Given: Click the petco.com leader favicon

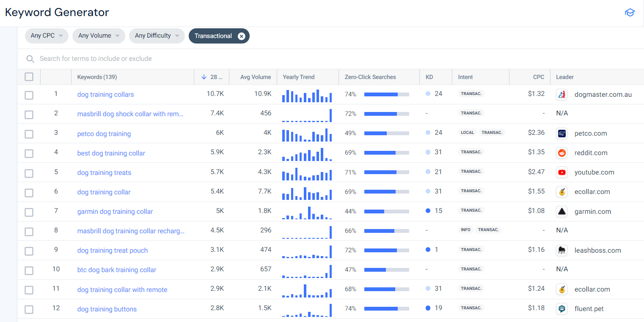Looking at the screenshot, I should 561,133.
